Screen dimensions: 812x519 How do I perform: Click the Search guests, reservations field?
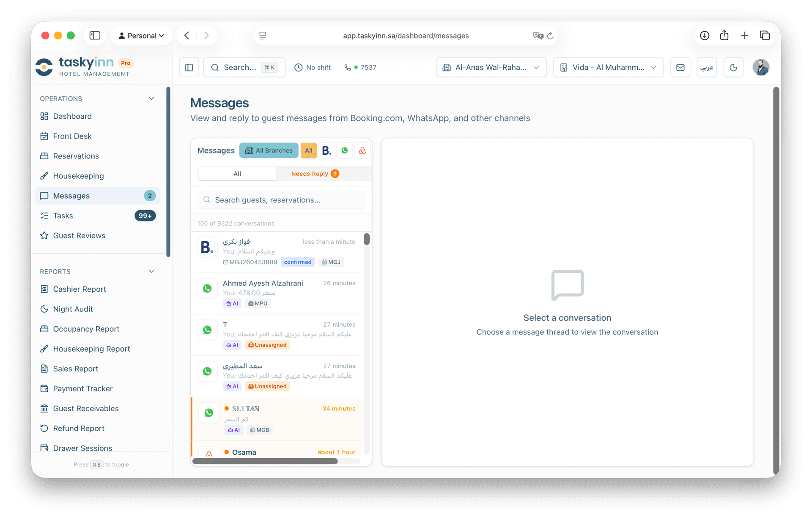281,200
